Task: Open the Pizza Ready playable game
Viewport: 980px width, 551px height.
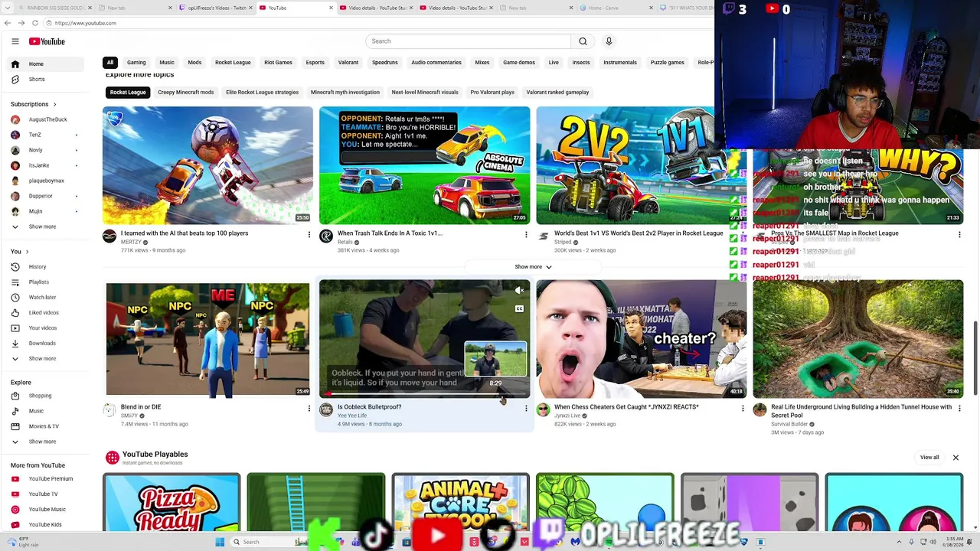Action: click(171, 503)
